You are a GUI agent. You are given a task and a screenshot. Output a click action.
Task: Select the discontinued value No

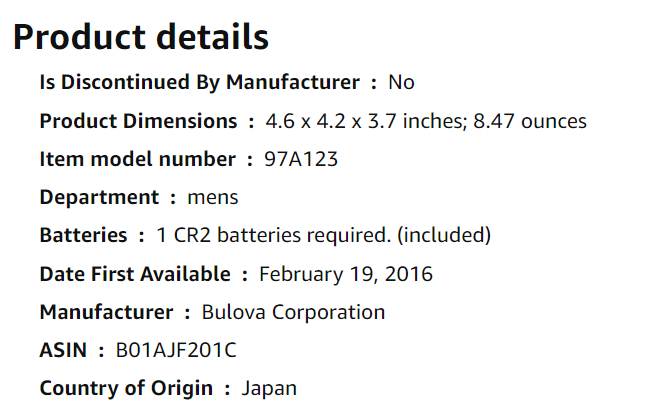pos(401,83)
